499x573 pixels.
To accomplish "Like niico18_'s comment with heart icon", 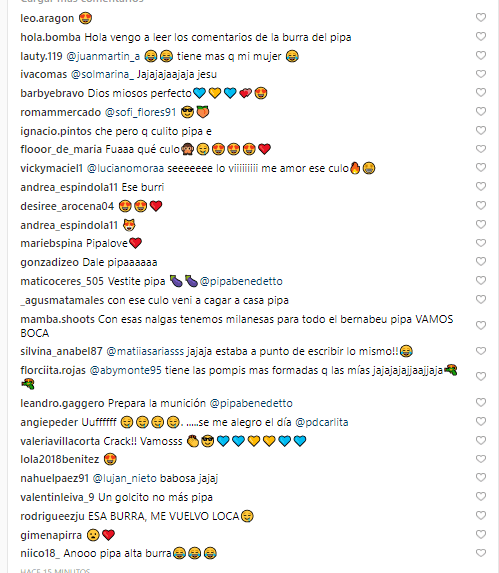I will (x=481, y=553).
